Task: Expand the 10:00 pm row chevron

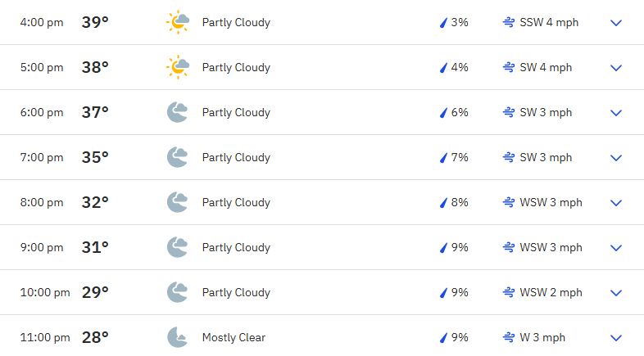Action: point(616,293)
